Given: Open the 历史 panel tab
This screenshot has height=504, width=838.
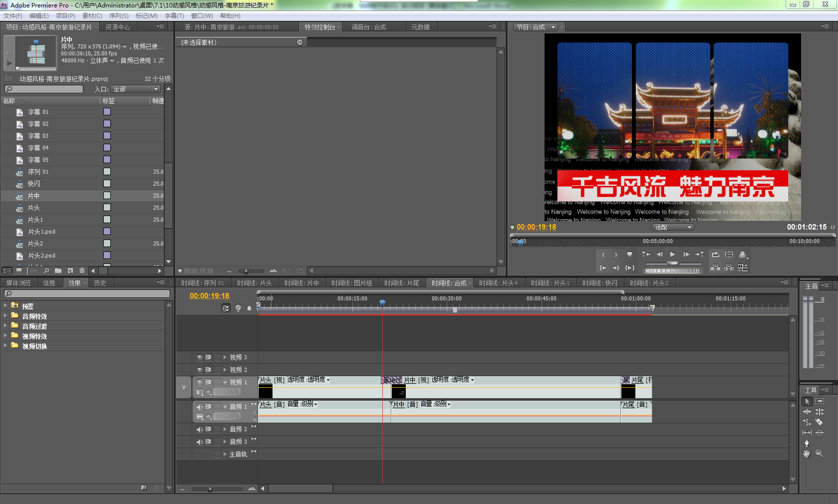Looking at the screenshot, I should [x=100, y=283].
